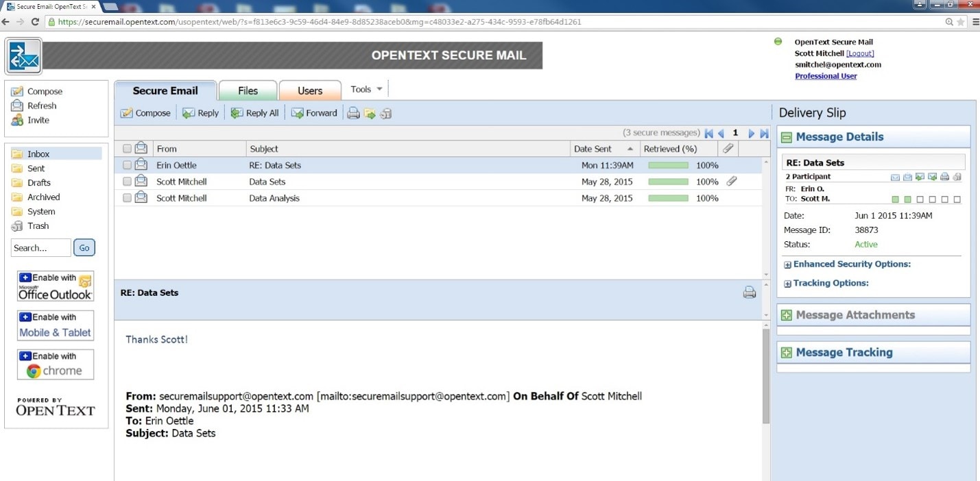Expand Enhanced Security Options
Image resolution: width=980 pixels, height=481 pixels.
788,264
